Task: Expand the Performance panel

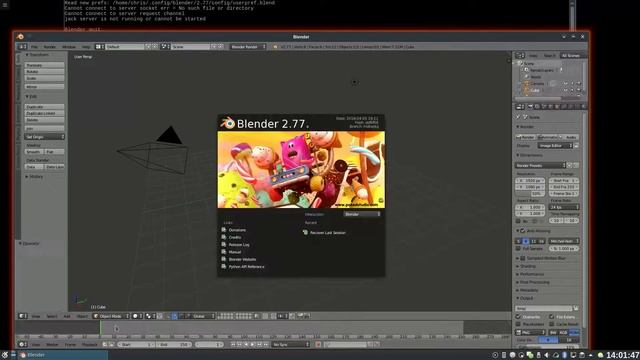Action: [x=531, y=274]
